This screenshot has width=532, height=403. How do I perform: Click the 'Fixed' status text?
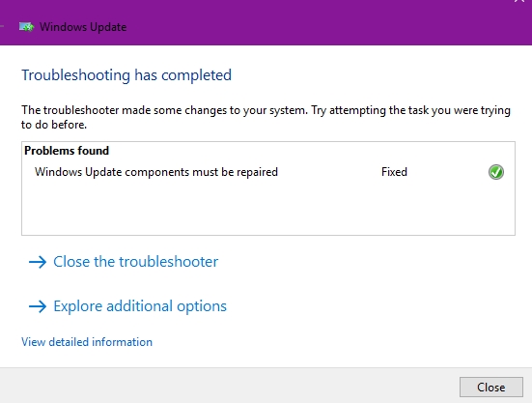(394, 172)
